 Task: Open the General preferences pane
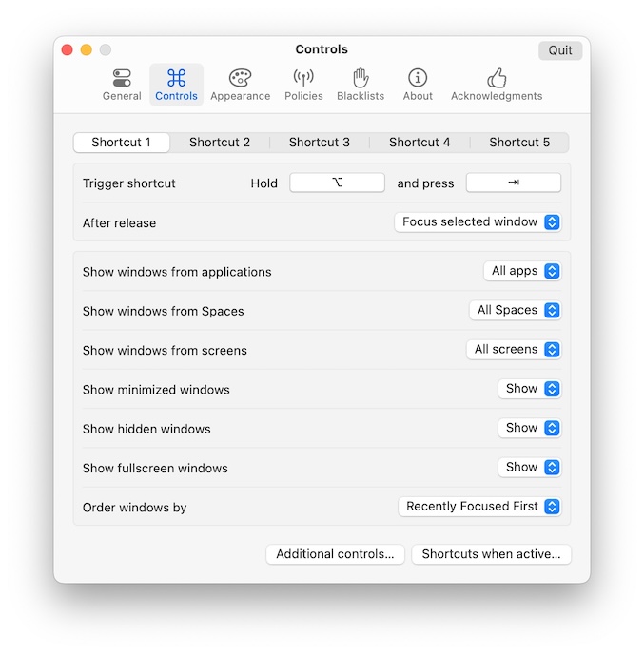tap(122, 84)
